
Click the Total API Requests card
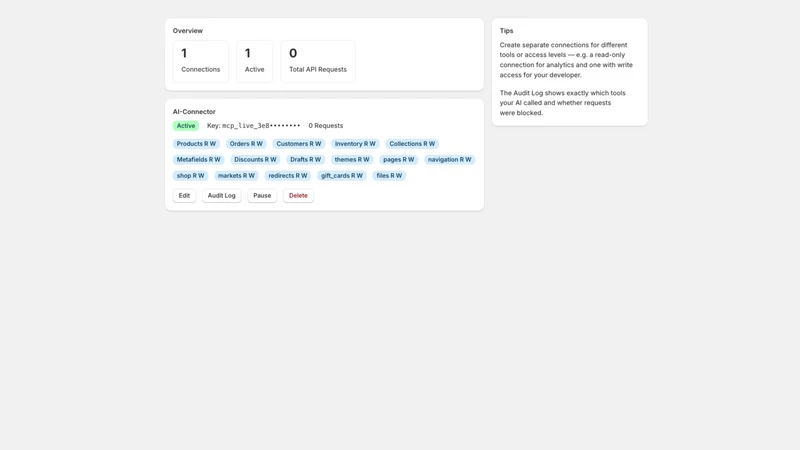318,61
